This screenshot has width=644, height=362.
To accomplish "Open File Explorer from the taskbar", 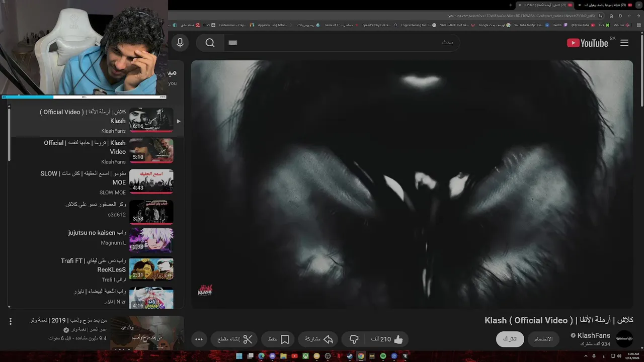I will tap(283, 356).
